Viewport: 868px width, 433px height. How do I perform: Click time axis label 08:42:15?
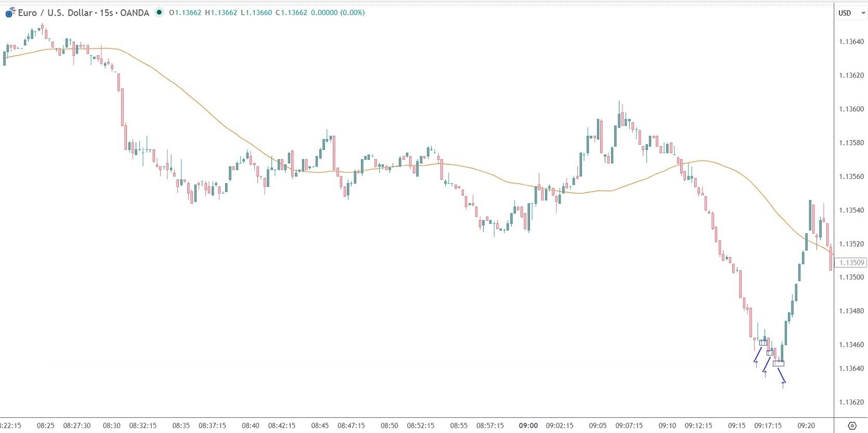(282, 426)
